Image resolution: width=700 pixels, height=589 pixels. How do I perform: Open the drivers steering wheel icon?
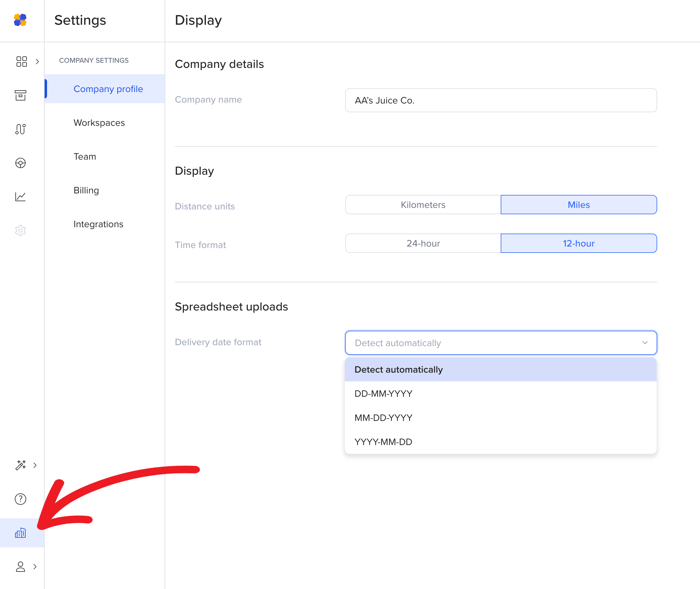tap(20, 163)
